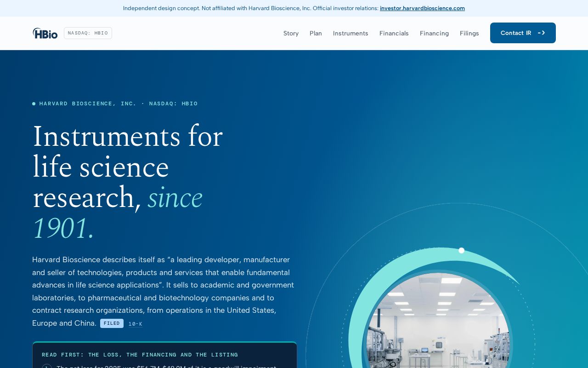
Task: Click the HBio logo
Action: pyautogui.click(x=45, y=33)
